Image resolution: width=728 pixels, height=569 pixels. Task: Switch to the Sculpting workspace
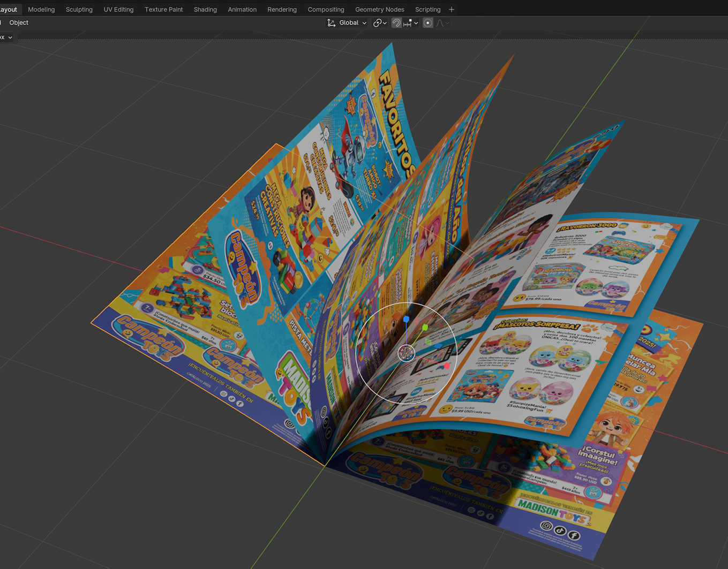[x=79, y=9]
